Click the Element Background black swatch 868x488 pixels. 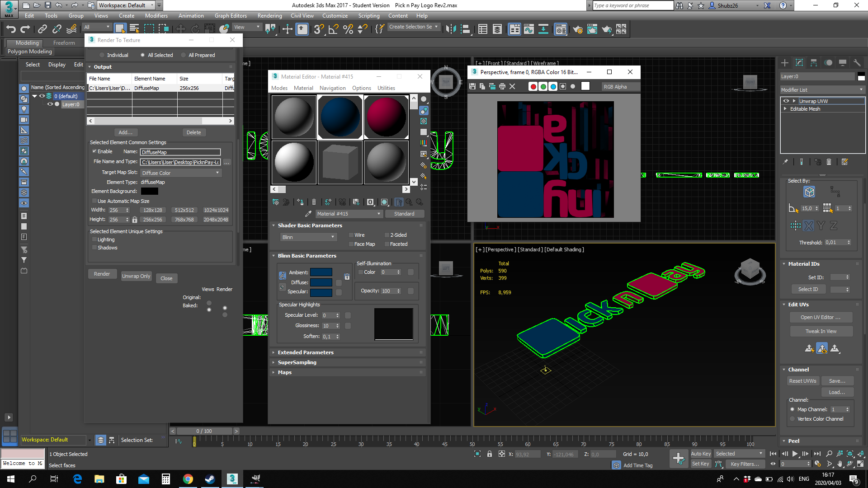[x=149, y=191]
